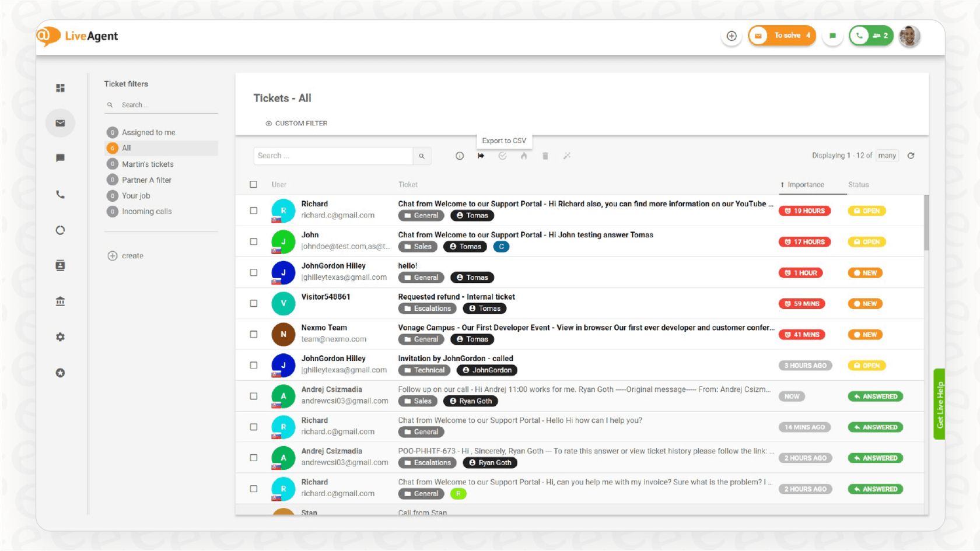Screen dimensions: 980x551
Task: Open Settings via the gear icon
Action: click(60, 336)
